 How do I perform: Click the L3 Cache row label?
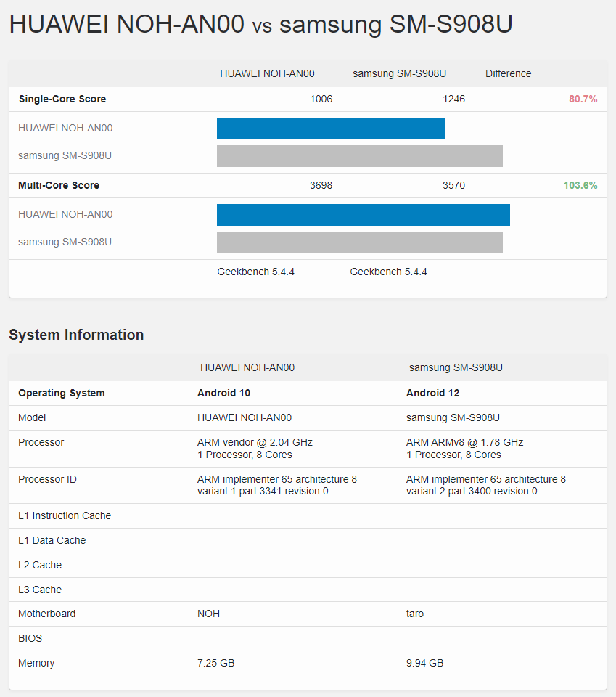(x=40, y=590)
